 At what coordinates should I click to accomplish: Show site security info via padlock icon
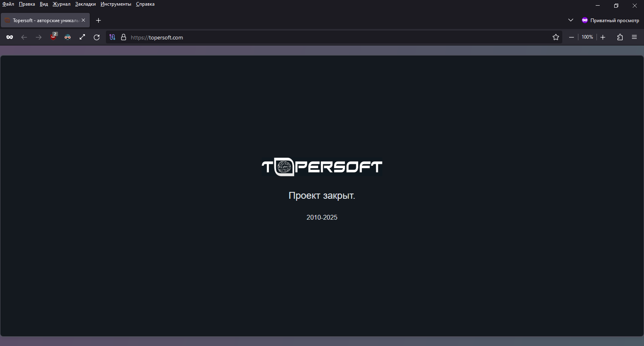[x=124, y=37]
